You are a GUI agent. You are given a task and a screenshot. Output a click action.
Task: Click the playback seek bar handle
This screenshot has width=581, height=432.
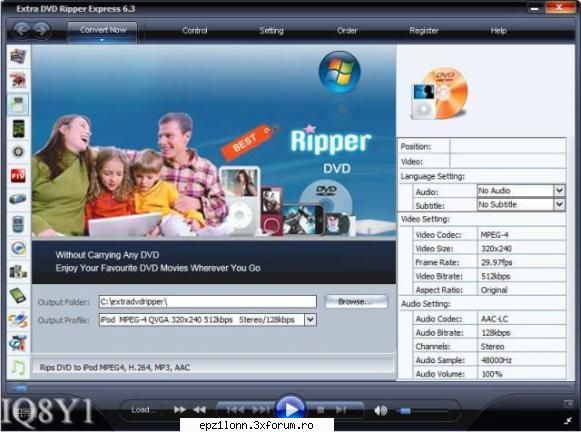[x=21, y=388]
